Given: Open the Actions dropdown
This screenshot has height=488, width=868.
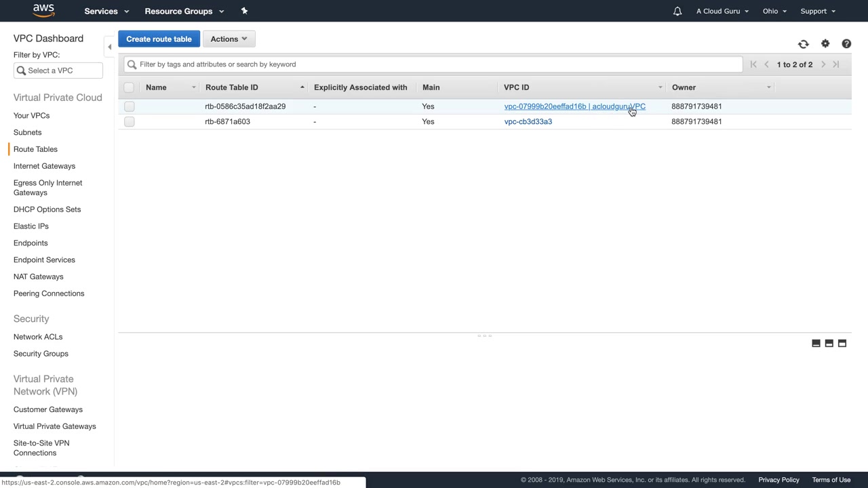Looking at the screenshot, I should click(x=229, y=39).
